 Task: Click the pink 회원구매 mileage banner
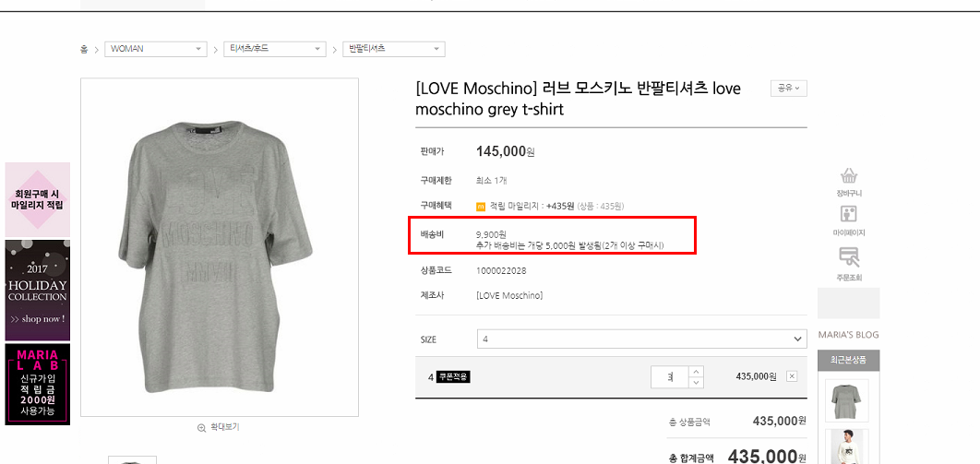[x=38, y=199]
